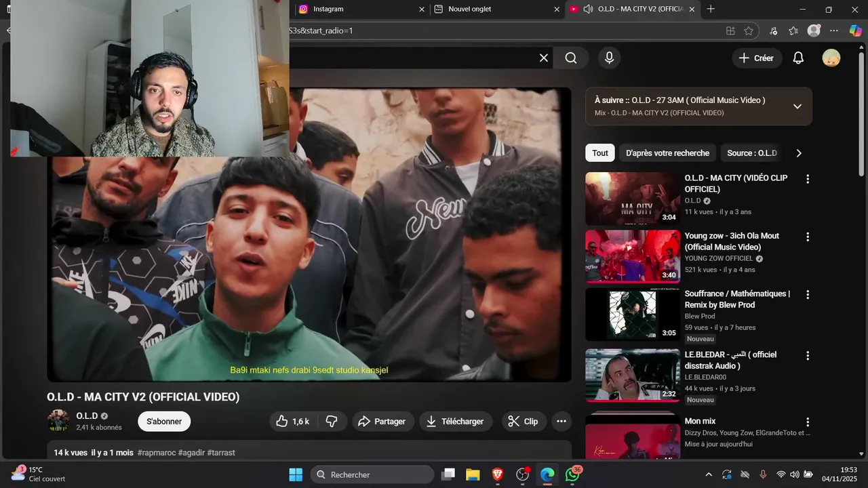Open Edge settings and more menu
The width and height of the screenshot is (868, 488).
click(834, 30)
